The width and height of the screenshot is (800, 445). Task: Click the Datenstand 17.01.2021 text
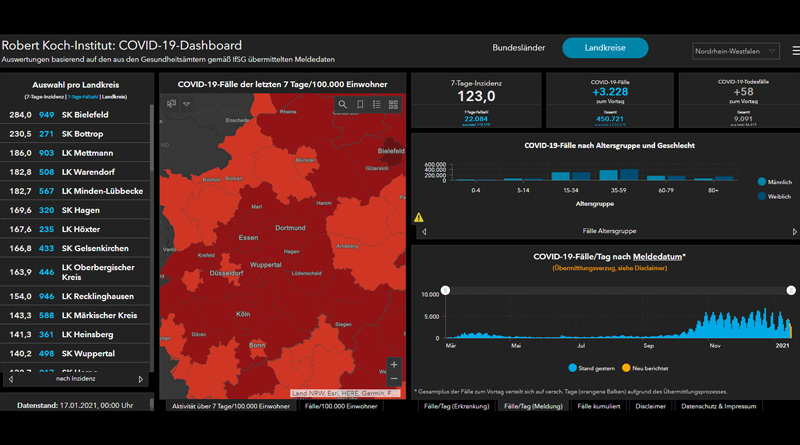point(75,405)
